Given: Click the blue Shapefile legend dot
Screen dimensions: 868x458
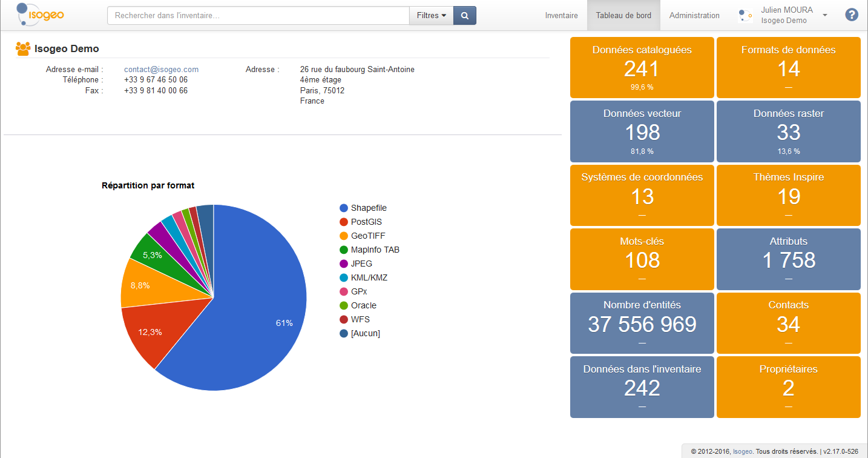Looking at the screenshot, I should tap(344, 208).
